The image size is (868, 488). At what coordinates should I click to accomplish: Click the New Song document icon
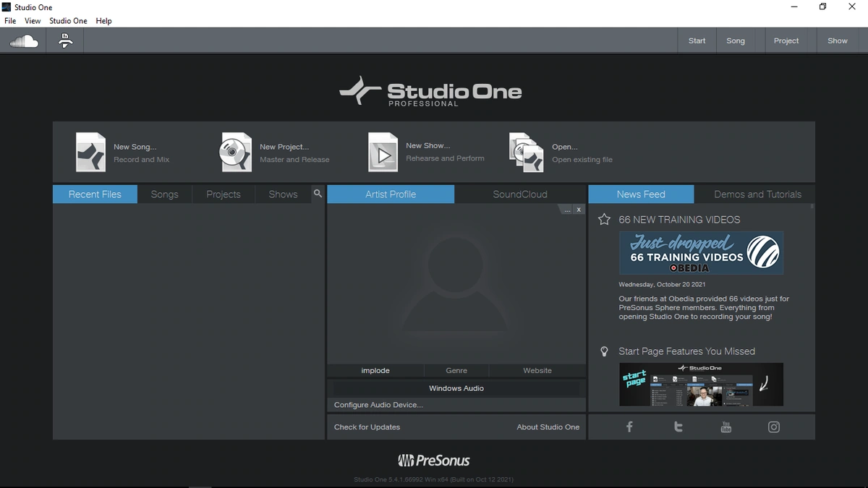[90, 152]
